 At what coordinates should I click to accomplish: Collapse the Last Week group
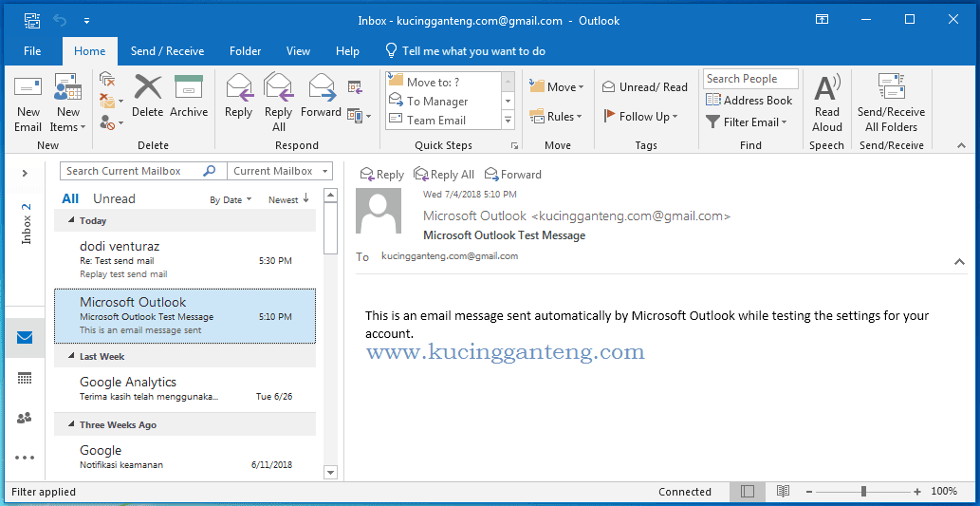[x=70, y=357]
